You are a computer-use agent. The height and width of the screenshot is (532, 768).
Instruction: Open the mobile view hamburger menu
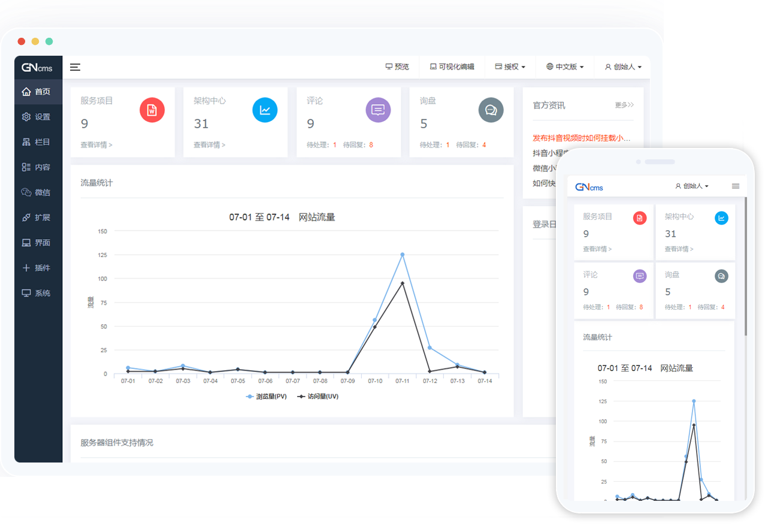point(736,186)
